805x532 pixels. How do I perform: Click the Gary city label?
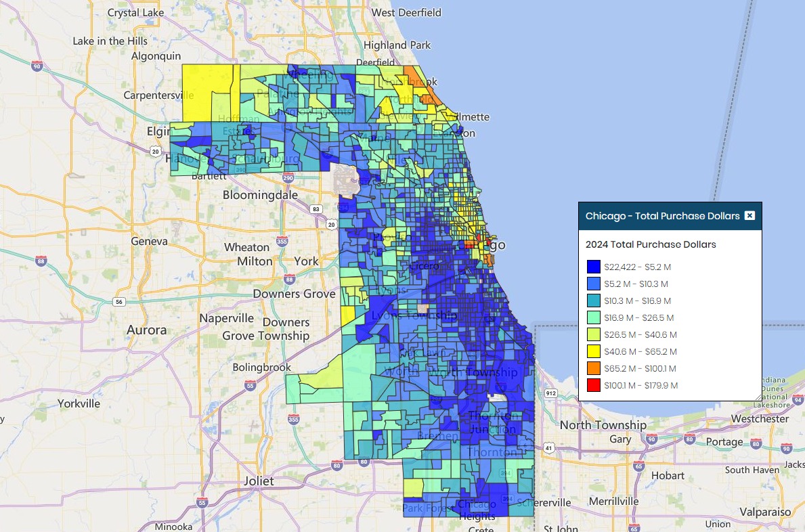click(x=620, y=439)
